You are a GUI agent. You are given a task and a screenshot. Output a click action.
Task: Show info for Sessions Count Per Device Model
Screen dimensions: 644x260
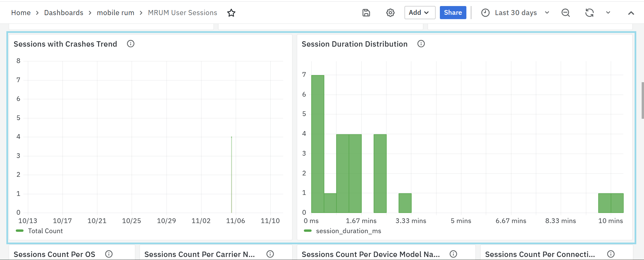click(x=453, y=254)
